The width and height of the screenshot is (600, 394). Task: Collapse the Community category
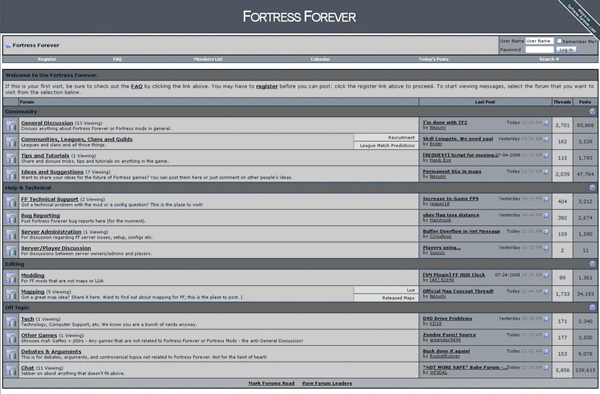[592, 111]
